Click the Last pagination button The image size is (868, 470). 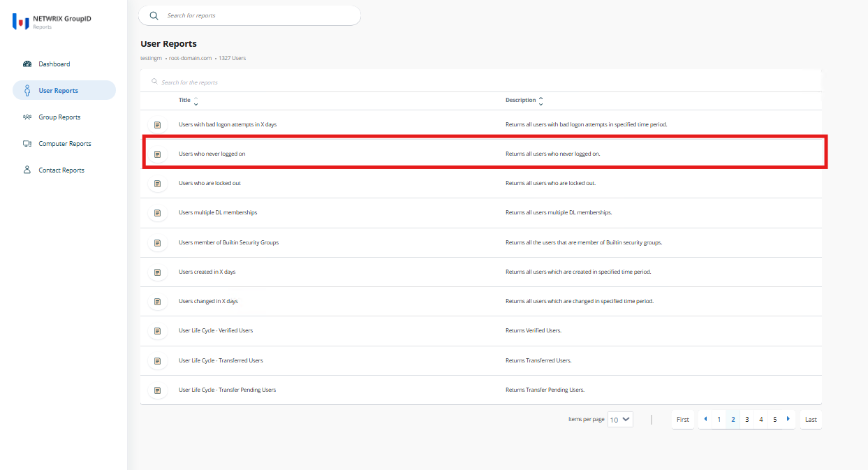[810, 419]
